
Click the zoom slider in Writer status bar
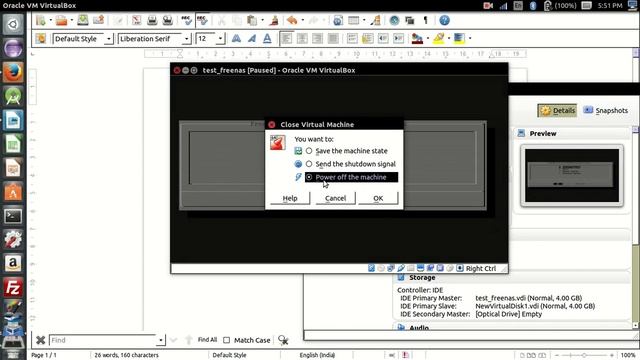584,356
